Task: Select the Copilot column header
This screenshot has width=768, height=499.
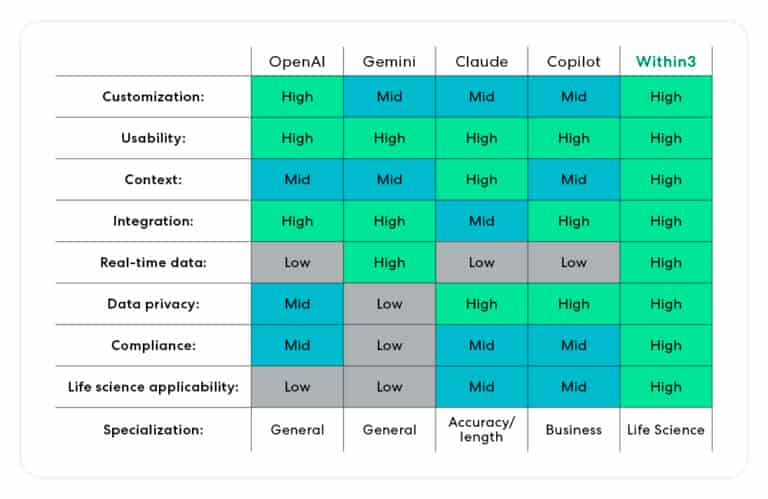Action: click(x=573, y=61)
